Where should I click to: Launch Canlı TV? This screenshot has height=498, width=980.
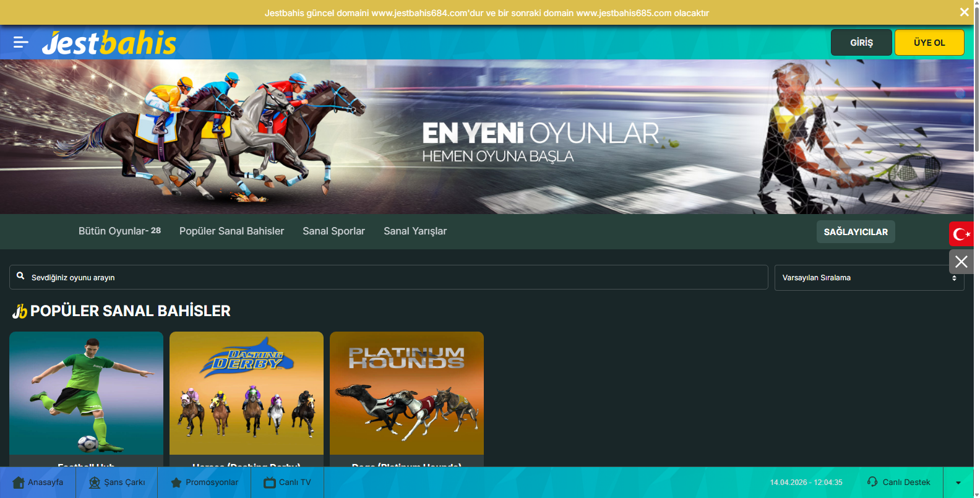tap(287, 483)
